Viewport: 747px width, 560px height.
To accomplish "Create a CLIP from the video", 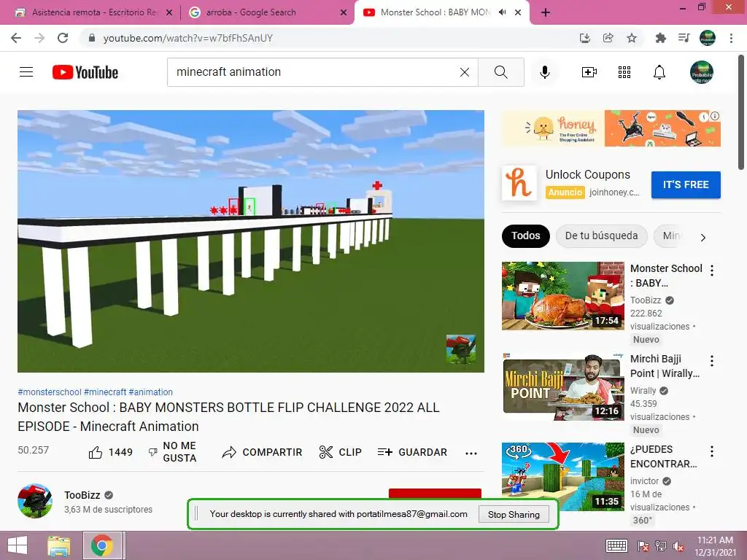I will (340, 452).
